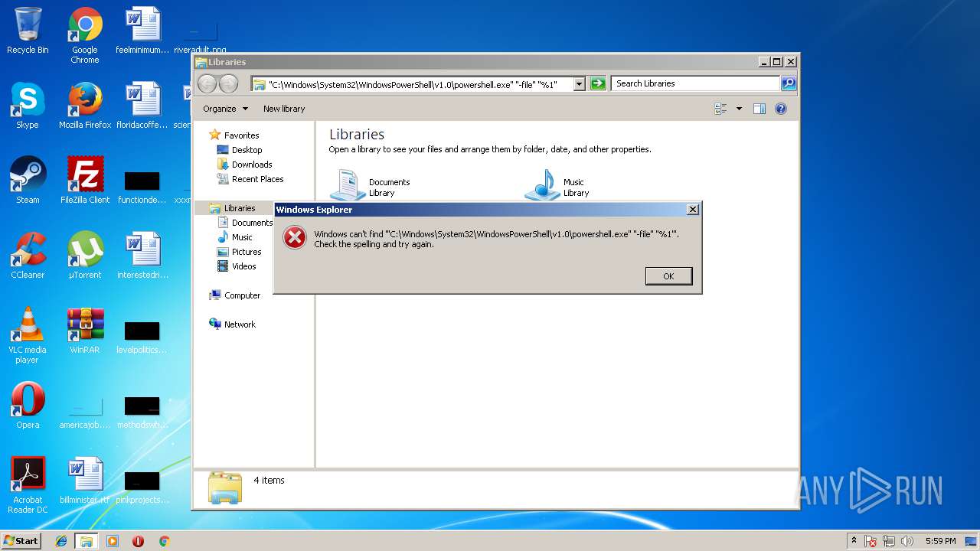Click Chrome taskbar icon
The width and height of the screenshot is (980, 551).
(x=164, y=541)
